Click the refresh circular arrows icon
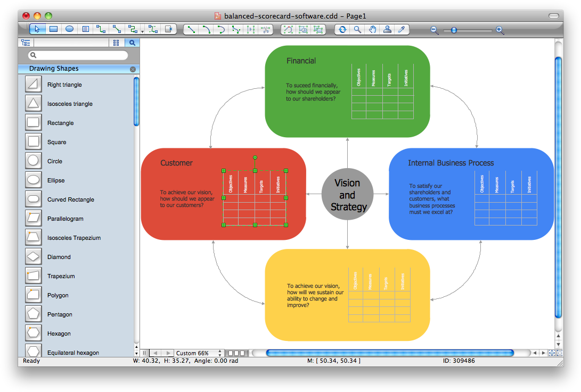The image size is (581, 392). [342, 30]
